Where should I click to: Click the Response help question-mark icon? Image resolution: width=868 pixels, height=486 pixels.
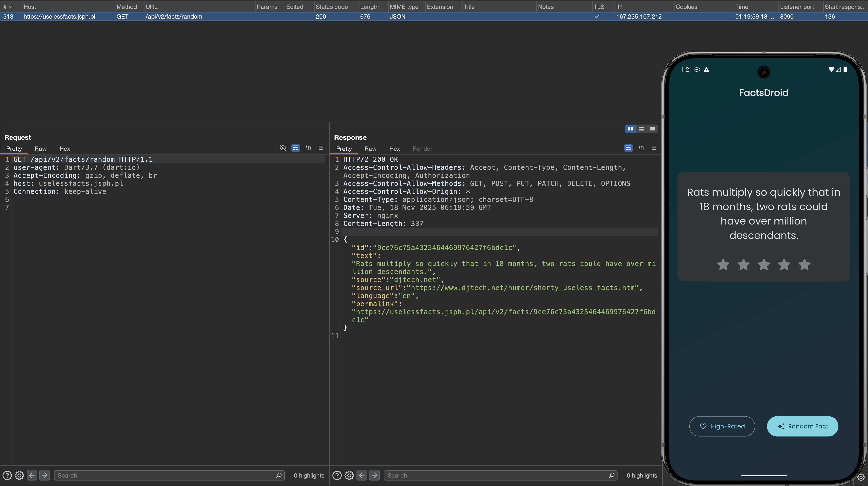(x=337, y=475)
